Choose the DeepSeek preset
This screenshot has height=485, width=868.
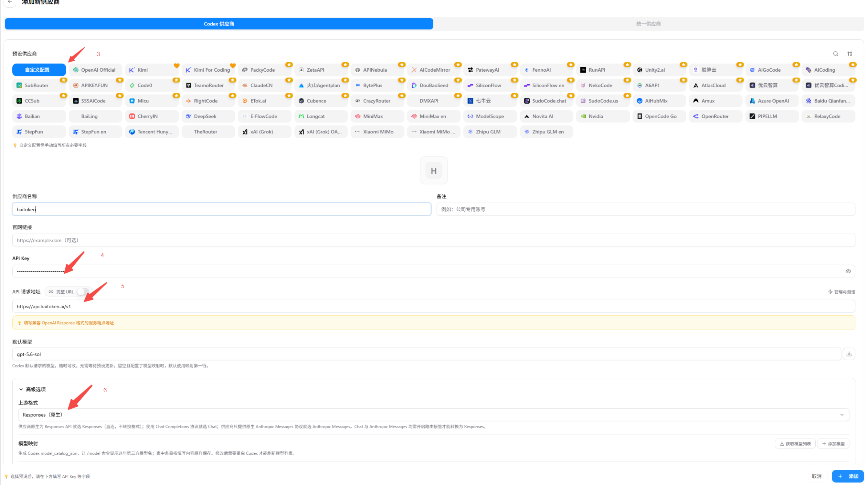[208, 116]
